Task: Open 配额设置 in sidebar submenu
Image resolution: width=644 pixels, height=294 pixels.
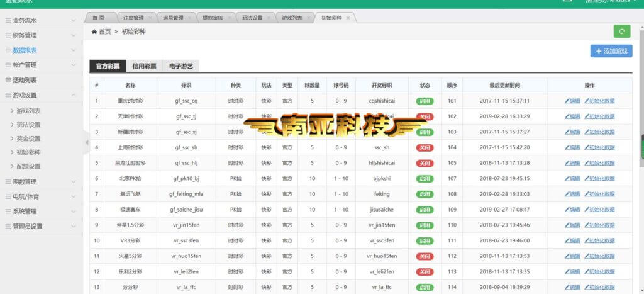Action: click(x=28, y=167)
